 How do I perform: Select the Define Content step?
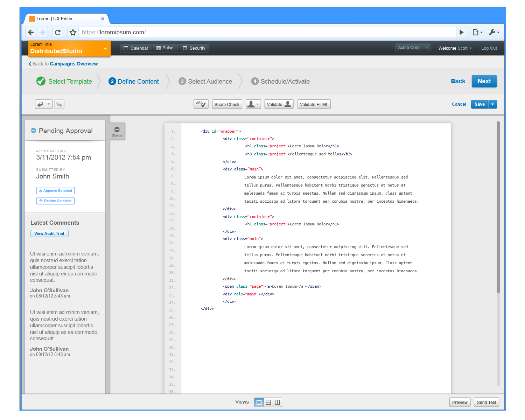(134, 81)
